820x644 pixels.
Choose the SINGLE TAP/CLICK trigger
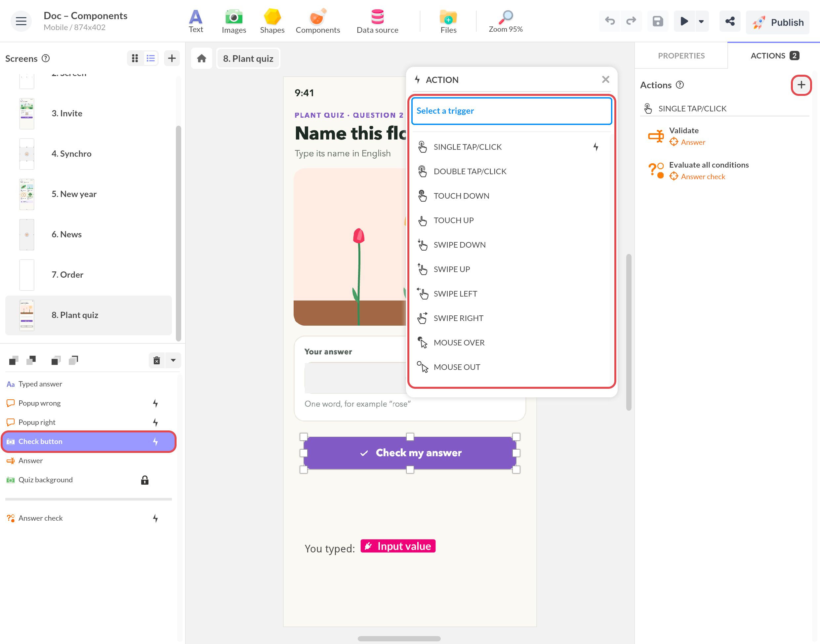pyautogui.click(x=512, y=147)
